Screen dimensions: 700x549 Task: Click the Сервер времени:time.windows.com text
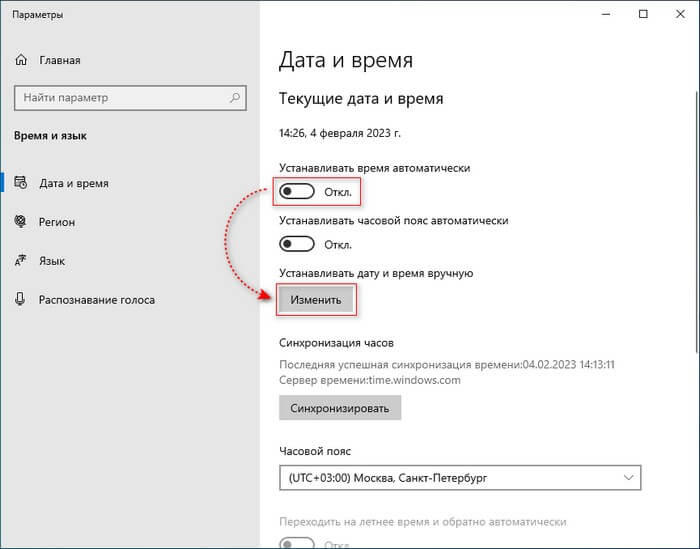pos(370,380)
